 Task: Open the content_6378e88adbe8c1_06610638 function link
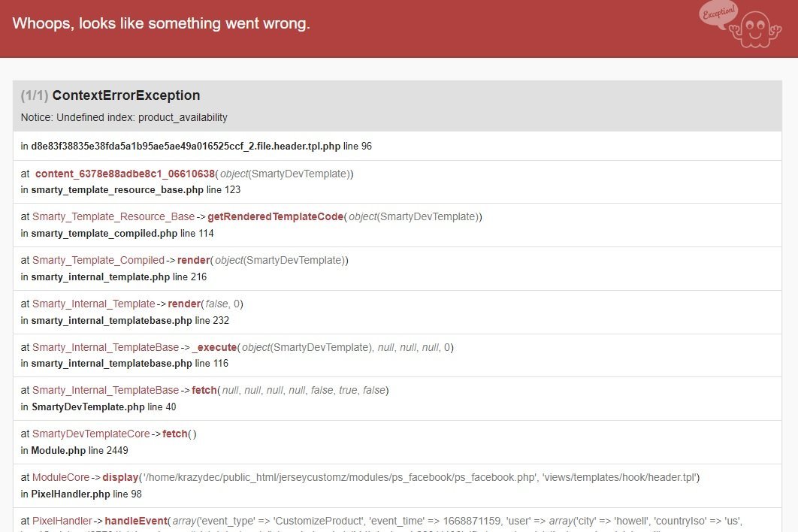coord(125,174)
